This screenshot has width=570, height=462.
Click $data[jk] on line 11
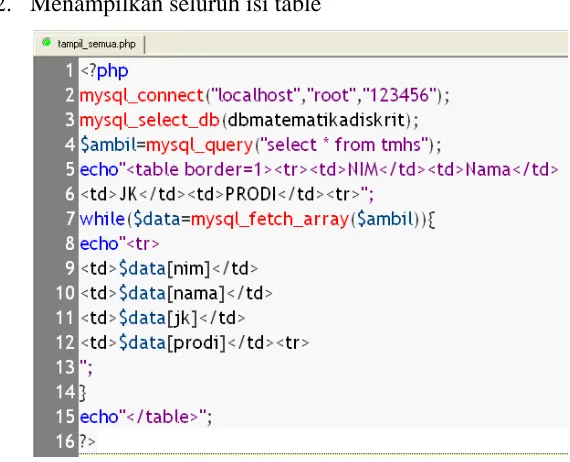point(158,318)
